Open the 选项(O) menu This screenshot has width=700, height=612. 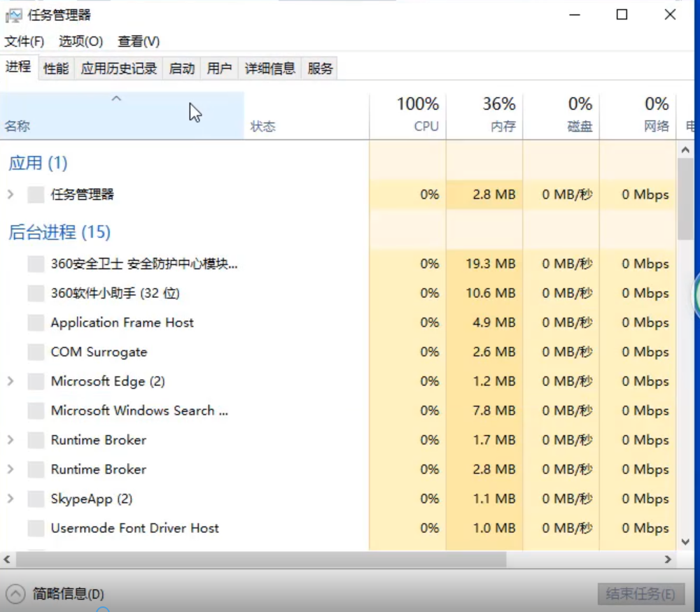pos(80,41)
